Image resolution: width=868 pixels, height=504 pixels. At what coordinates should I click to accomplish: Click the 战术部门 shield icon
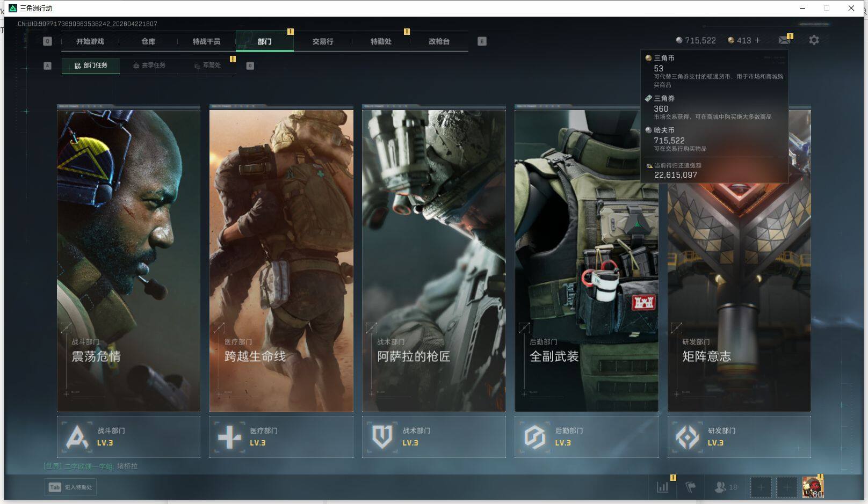(382, 437)
